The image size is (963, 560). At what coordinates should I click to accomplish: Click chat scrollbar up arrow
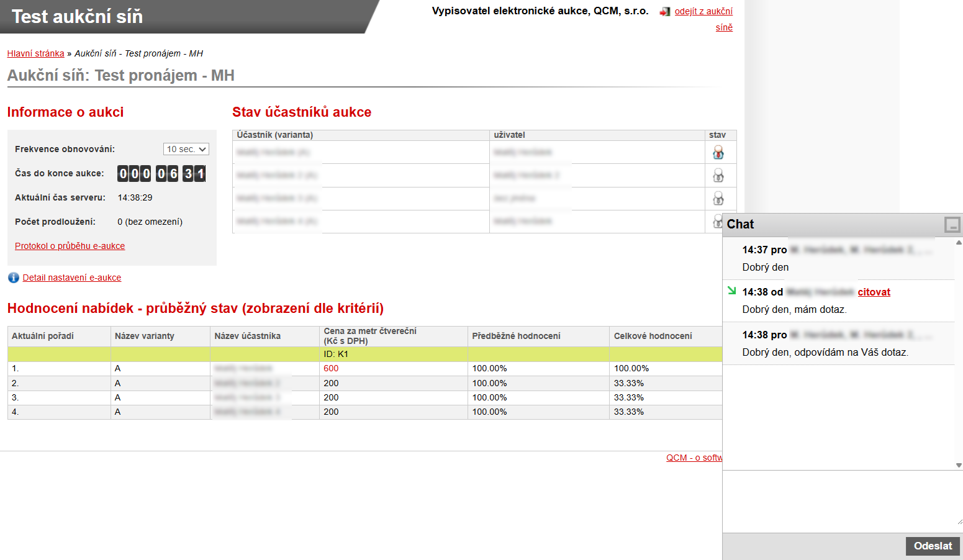[x=959, y=243]
